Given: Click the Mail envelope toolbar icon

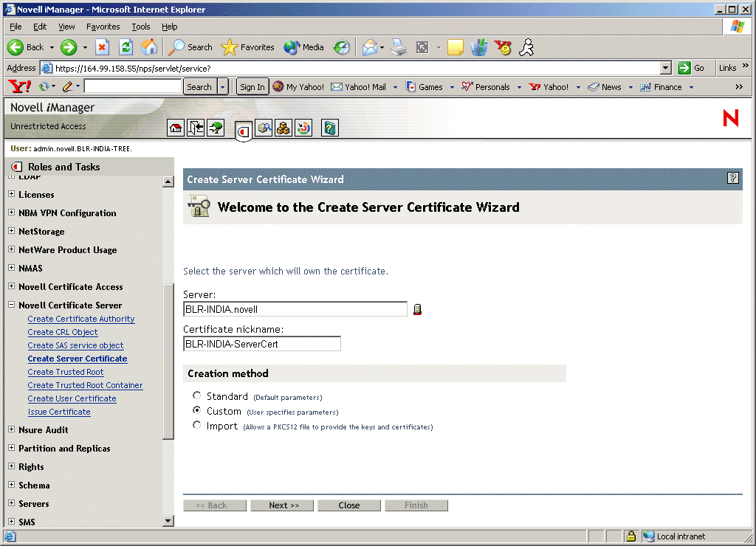Looking at the screenshot, I should tap(370, 47).
